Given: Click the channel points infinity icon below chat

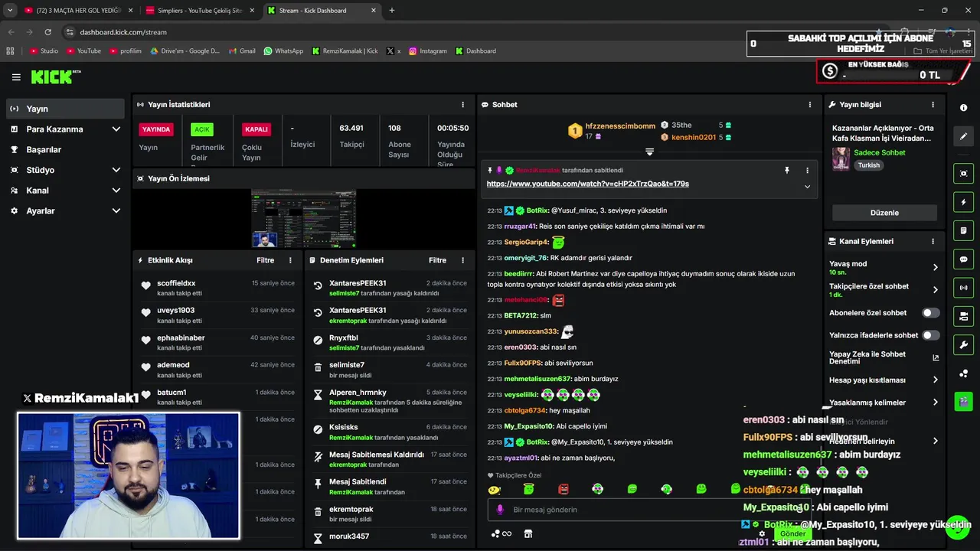Looking at the screenshot, I should [x=501, y=533].
